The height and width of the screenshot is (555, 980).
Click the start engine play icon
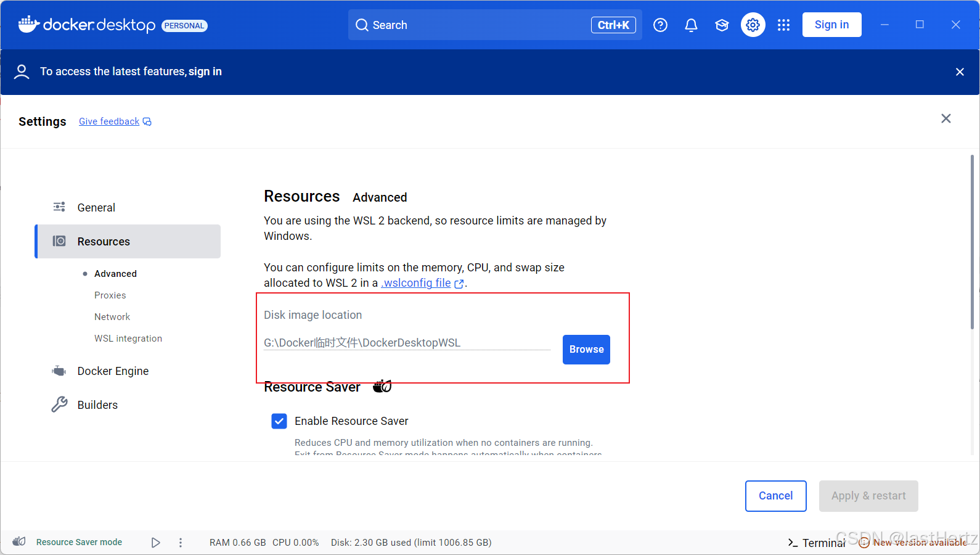pyautogui.click(x=156, y=543)
